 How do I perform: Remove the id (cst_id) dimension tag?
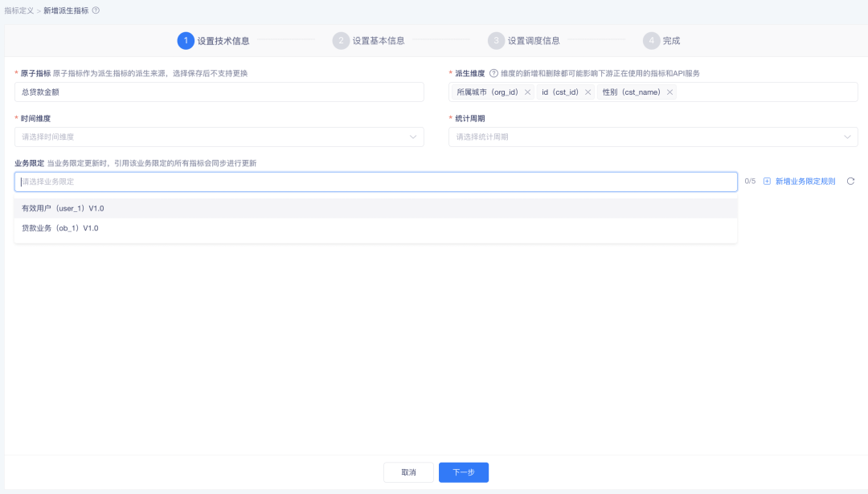(x=588, y=92)
